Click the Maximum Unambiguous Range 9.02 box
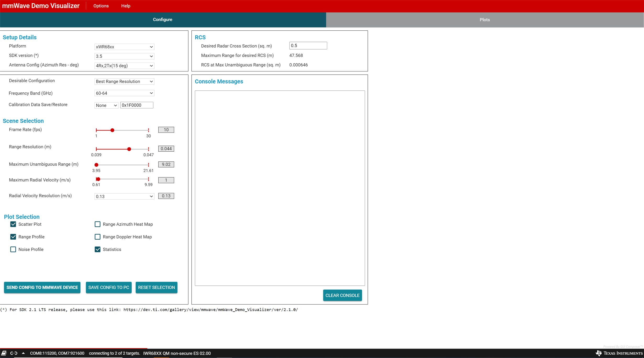 (166, 164)
